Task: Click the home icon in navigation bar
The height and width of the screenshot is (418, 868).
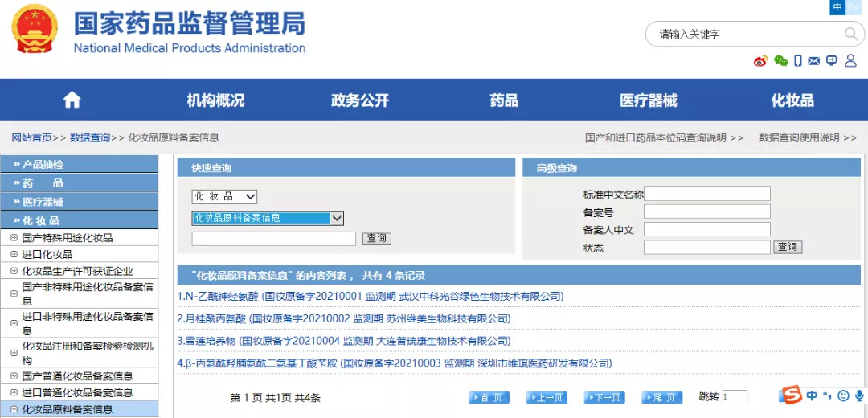Action: point(72,100)
